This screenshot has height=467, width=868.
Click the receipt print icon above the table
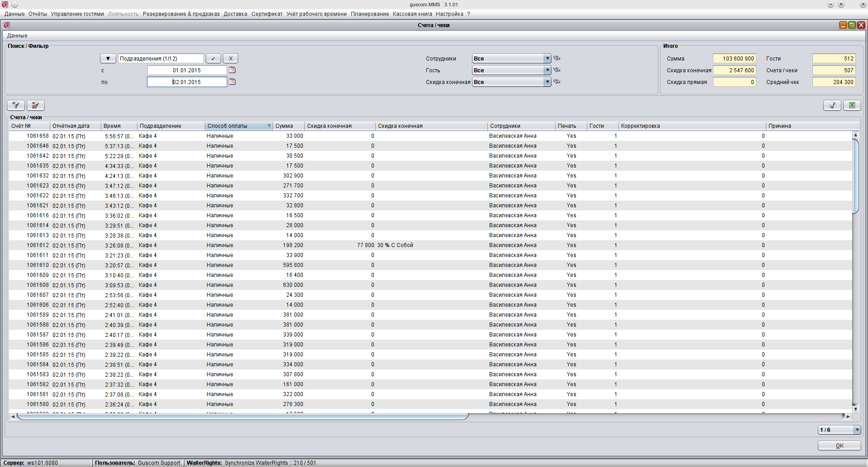(832, 105)
